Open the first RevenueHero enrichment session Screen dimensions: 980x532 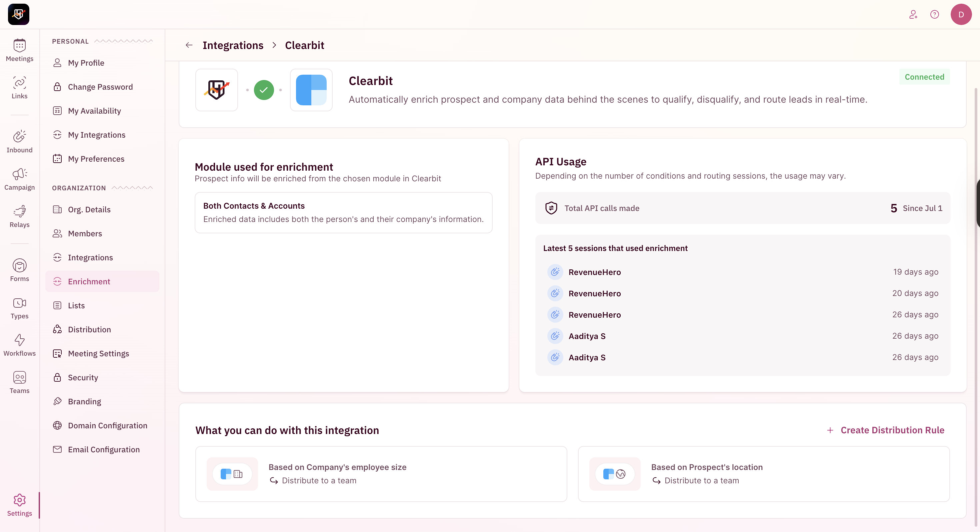[x=594, y=272]
